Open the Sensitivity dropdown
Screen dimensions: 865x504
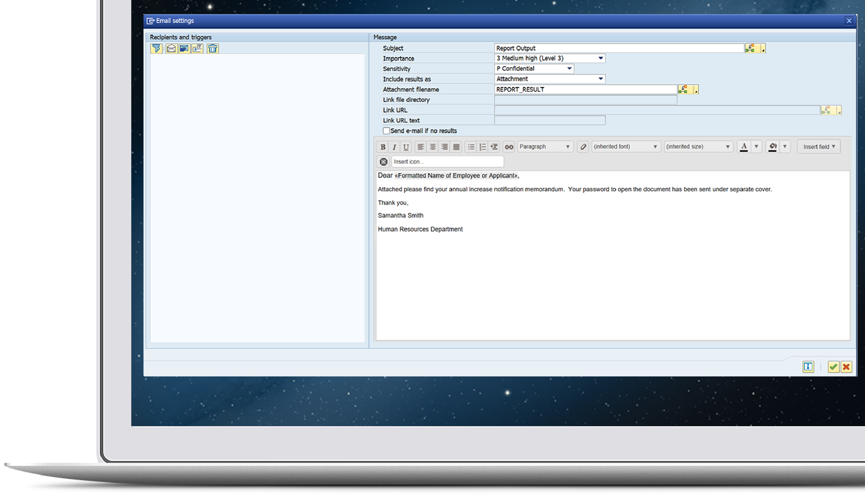[569, 69]
